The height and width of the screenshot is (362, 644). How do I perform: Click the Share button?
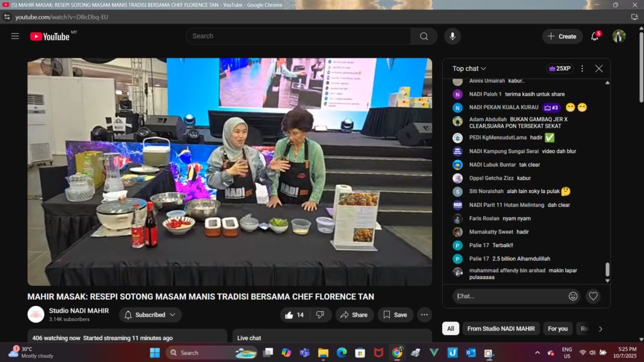click(x=355, y=315)
